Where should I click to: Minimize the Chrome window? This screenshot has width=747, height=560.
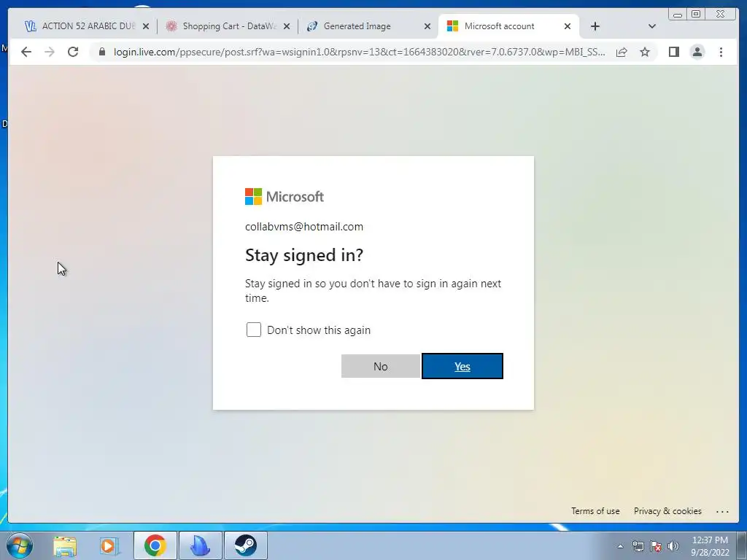[x=678, y=15]
